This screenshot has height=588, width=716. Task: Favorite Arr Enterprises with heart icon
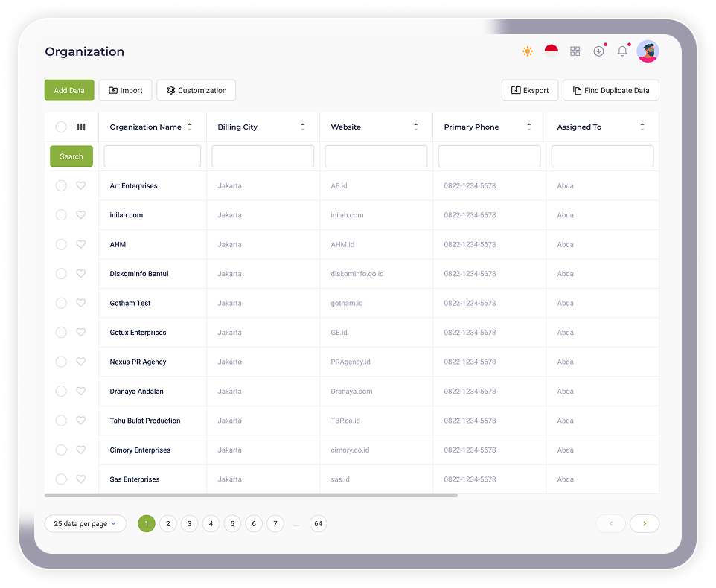tap(81, 186)
